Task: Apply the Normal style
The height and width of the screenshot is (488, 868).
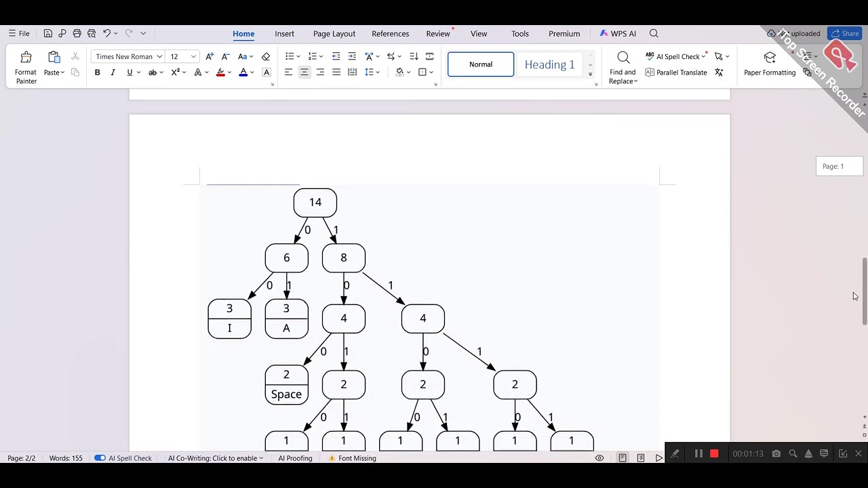Action: pyautogui.click(x=481, y=64)
